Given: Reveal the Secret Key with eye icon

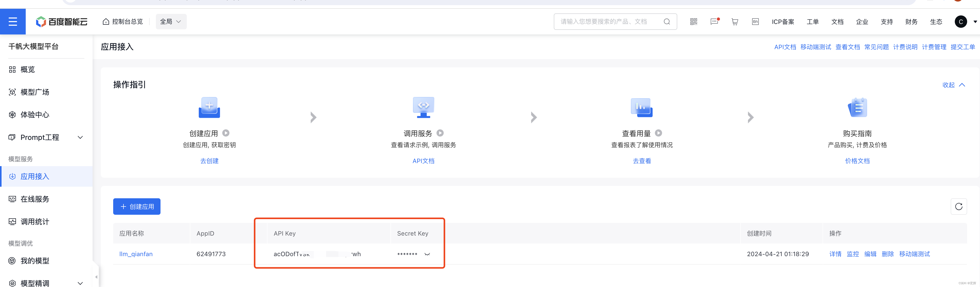Looking at the screenshot, I should (427, 254).
